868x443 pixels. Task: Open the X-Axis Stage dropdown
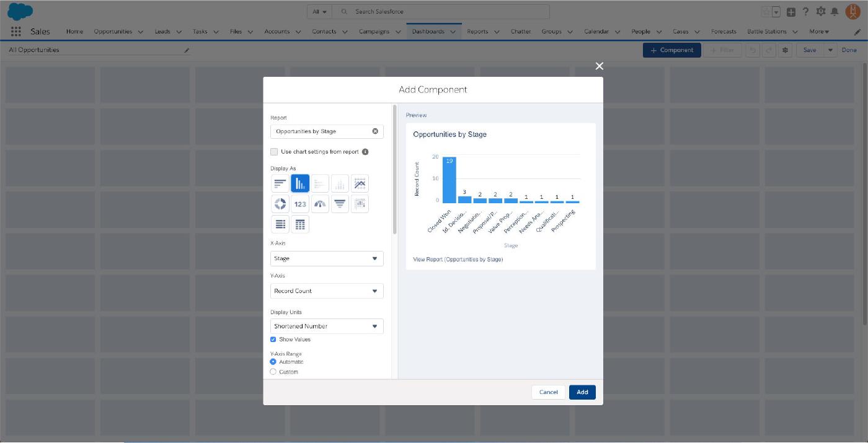point(327,258)
